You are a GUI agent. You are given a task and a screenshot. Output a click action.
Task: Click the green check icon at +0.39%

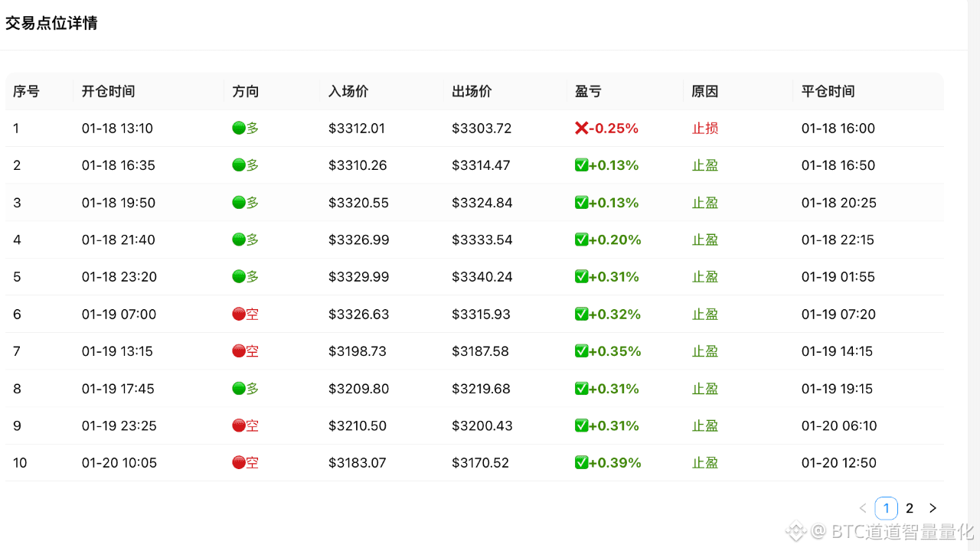581,463
